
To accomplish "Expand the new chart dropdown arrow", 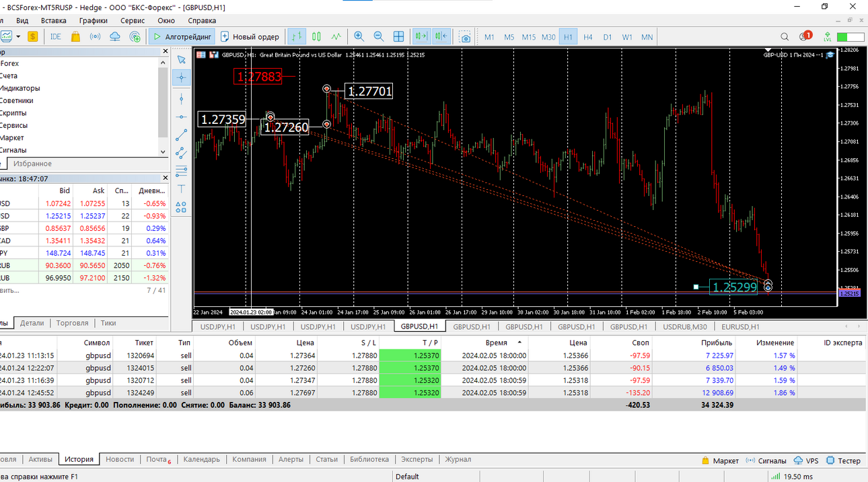I will click(18, 36).
